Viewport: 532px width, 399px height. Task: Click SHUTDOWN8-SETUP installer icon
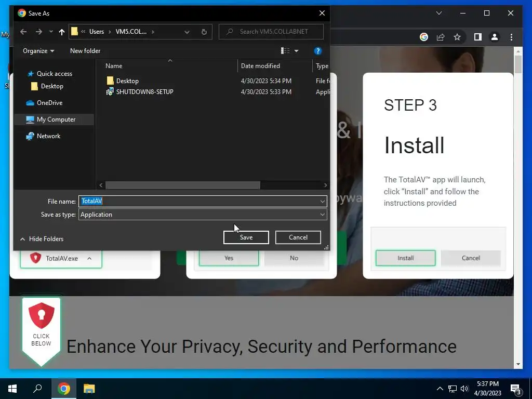[x=110, y=91]
